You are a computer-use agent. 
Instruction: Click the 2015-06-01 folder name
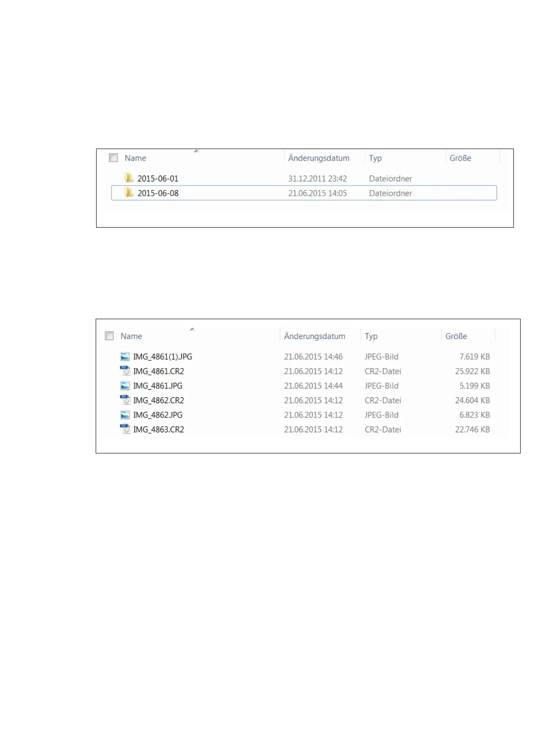[x=158, y=179]
